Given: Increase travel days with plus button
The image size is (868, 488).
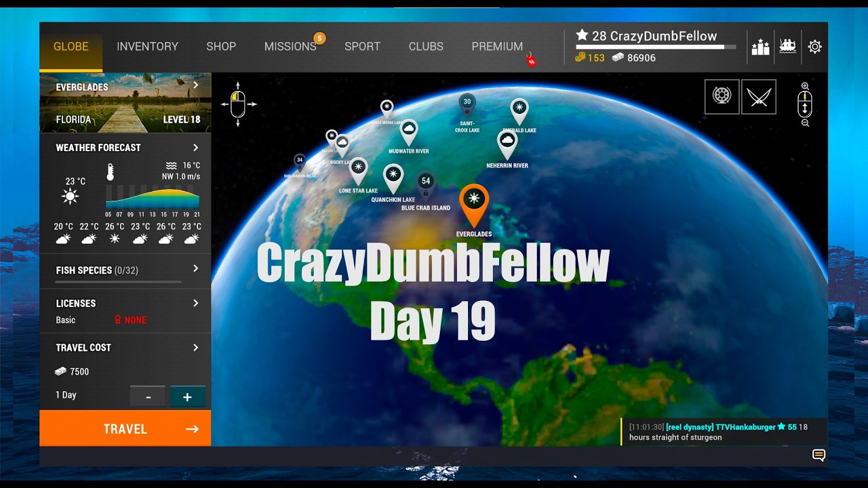Looking at the screenshot, I should [188, 396].
